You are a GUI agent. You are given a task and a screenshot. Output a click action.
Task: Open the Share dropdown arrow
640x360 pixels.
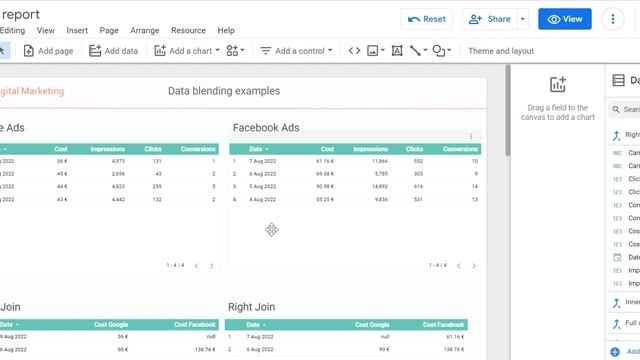522,19
